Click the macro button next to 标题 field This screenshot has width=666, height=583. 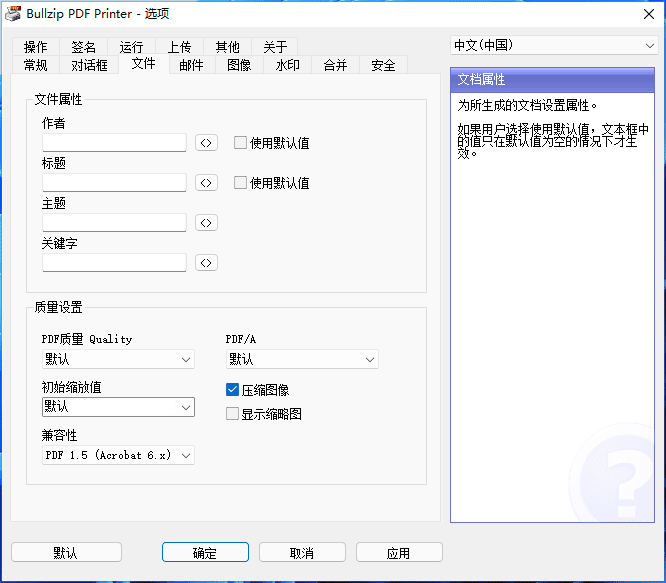point(205,183)
